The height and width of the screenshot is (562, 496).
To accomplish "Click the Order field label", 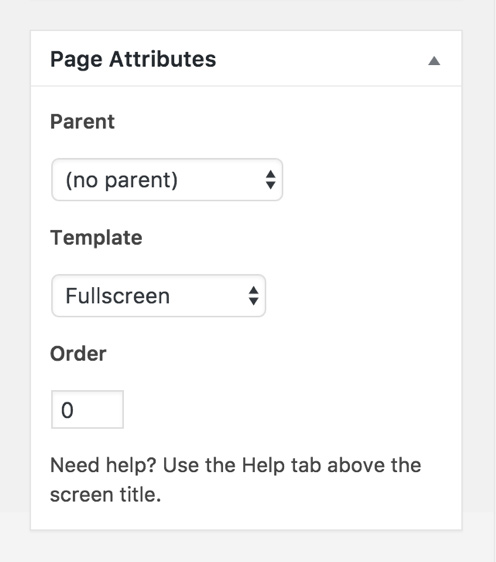I will (x=78, y=354).
